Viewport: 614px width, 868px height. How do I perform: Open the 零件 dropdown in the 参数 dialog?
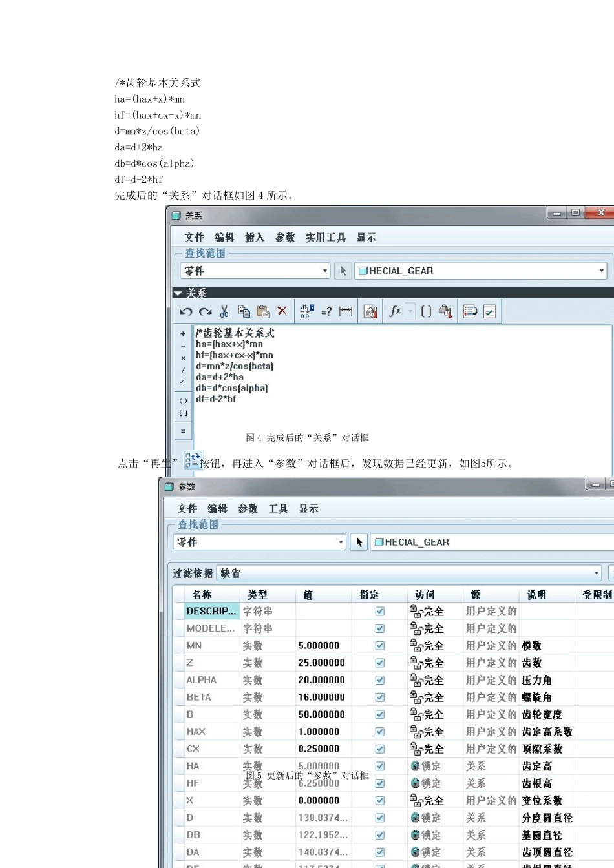260,542
